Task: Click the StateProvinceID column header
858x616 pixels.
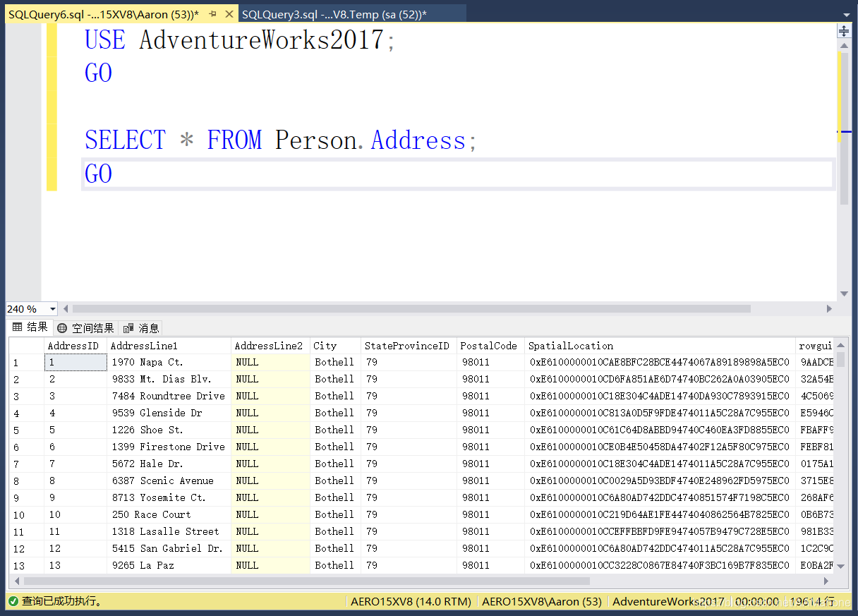Action: point(409,346)
